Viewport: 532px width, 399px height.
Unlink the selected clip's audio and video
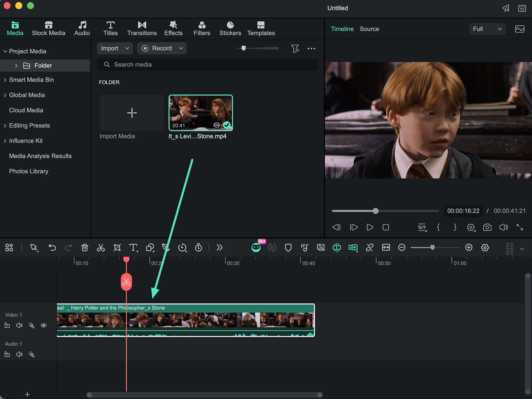(370, 247)
